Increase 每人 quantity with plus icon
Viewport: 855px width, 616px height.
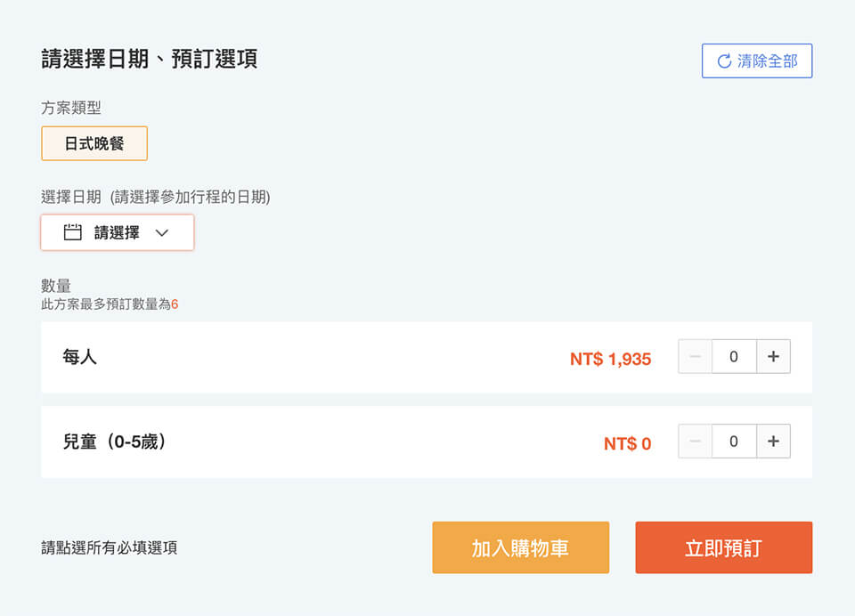773,357
